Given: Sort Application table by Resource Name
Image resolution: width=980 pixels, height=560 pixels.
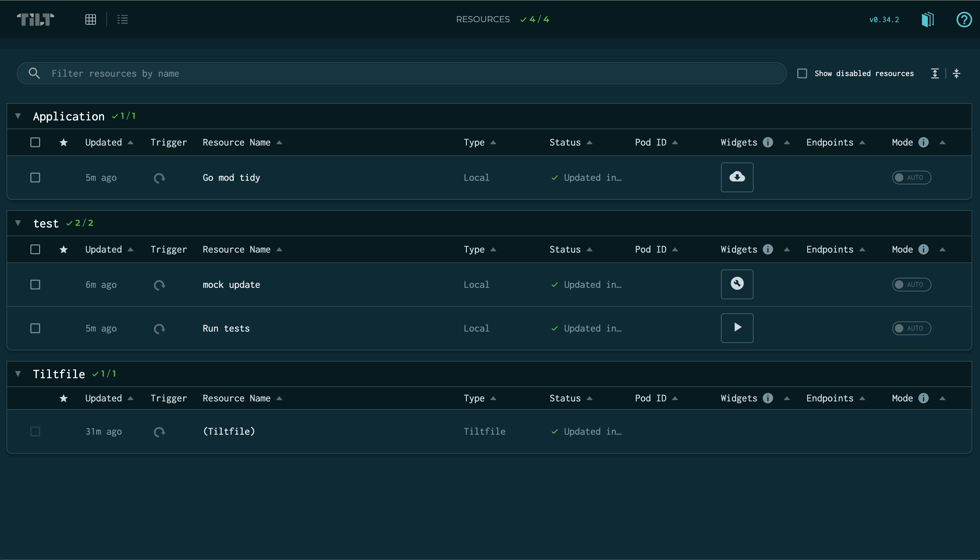Looking at the screenshot, I should pos(242,142).
